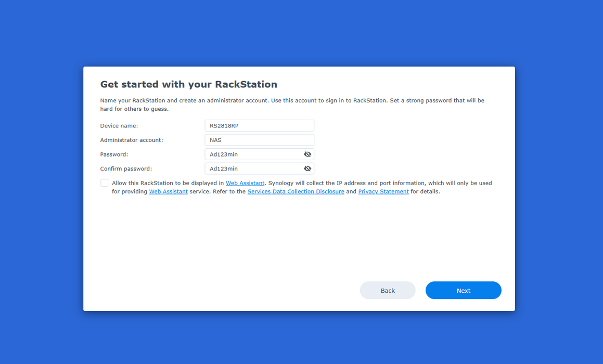This screenshot has height=364, width=603.
Task: Toggle visibility eye icon in Password field
Action: coord(307,154)
